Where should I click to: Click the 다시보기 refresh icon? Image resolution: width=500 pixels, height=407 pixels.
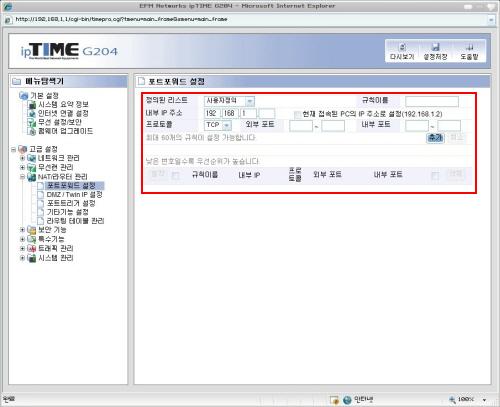point(402,47)
